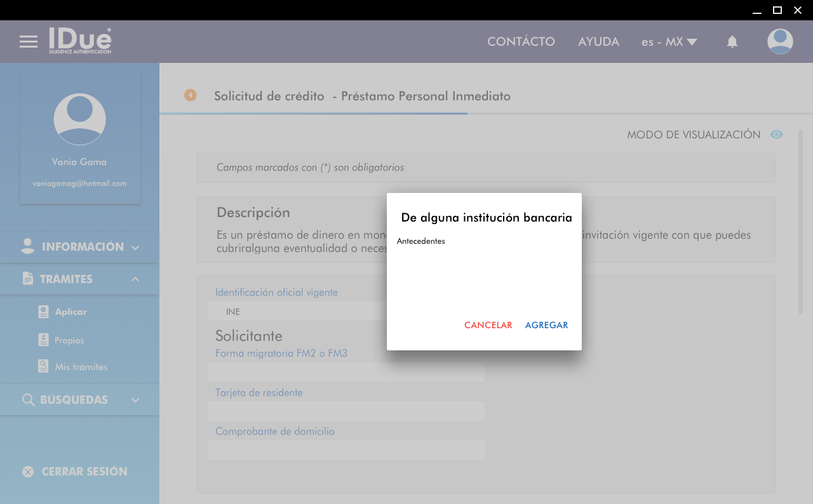Open the user avatar in top bar
Viewport: 813px width, 504px height.
[780, 42]
